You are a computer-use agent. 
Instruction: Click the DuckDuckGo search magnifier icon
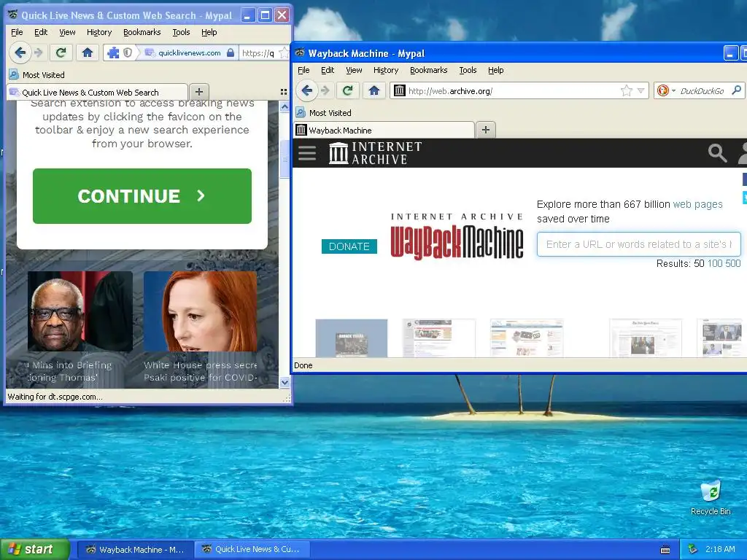(737, 90)
